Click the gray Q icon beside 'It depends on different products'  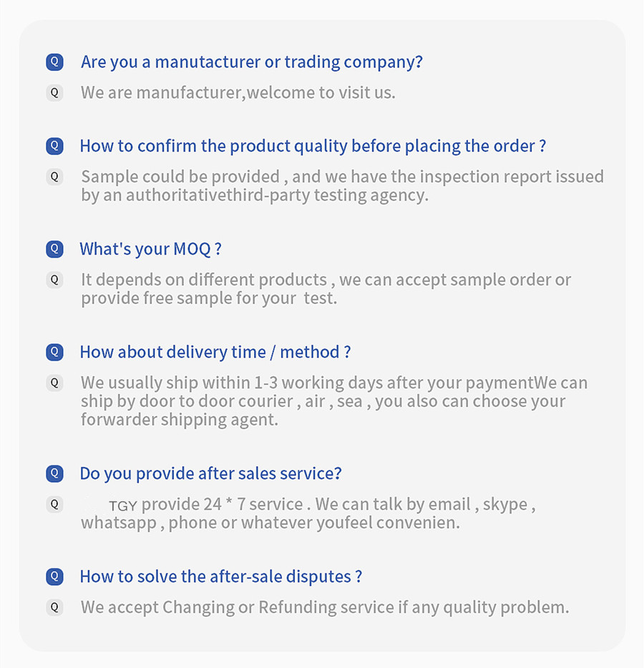[x=54, y=280]
